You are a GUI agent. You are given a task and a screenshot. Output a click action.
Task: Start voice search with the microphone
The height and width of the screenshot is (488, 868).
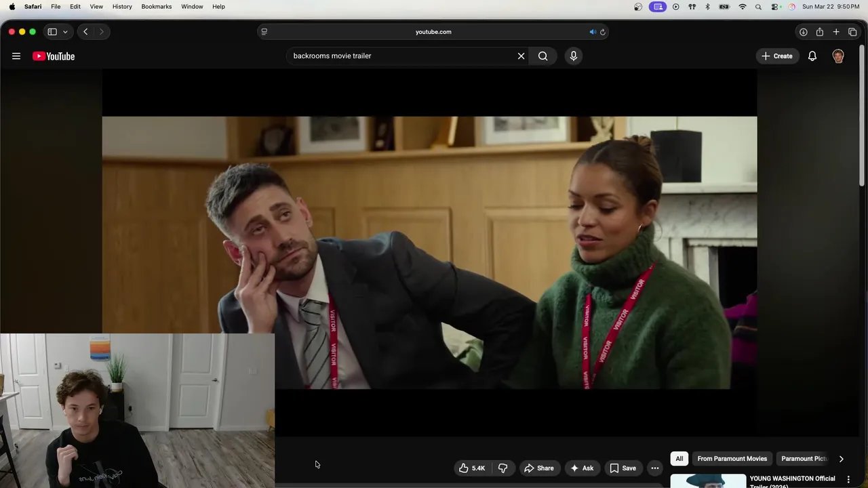pyautogui.click(x=574, y=56)
